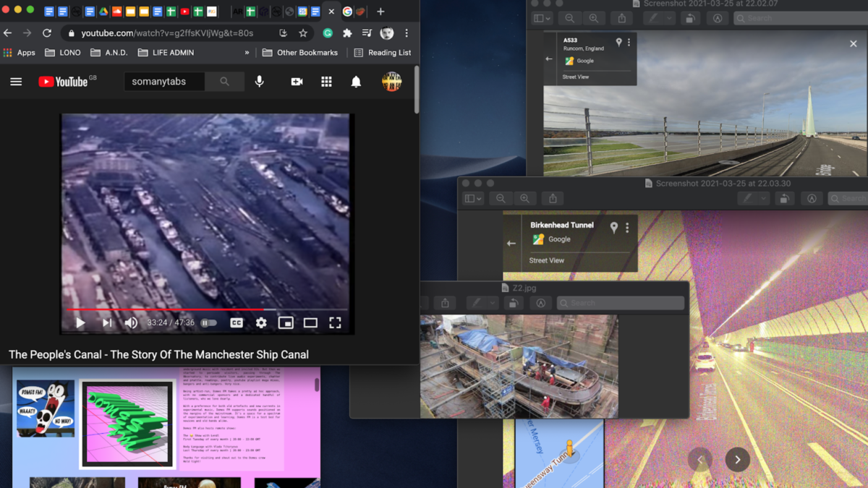Open sidebar view dropdown in Screenshot 22.03.30 window
The height and width of the screenshot is (488, 868).
[473, 198]
